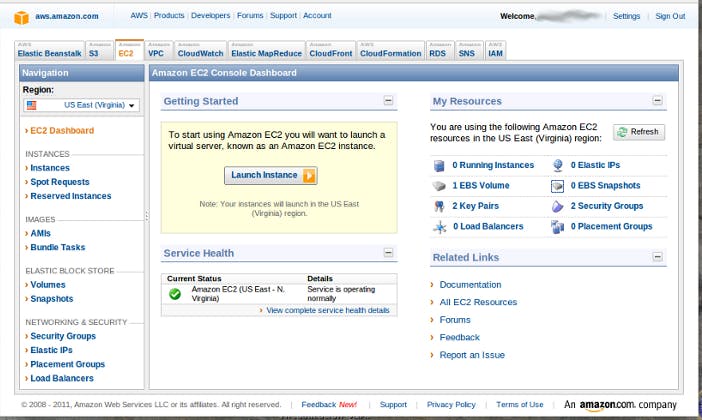Refresh the My Resources list
The width and height of the screenshot is (702, 420).
pyautogui.click(x=639, y=132)
